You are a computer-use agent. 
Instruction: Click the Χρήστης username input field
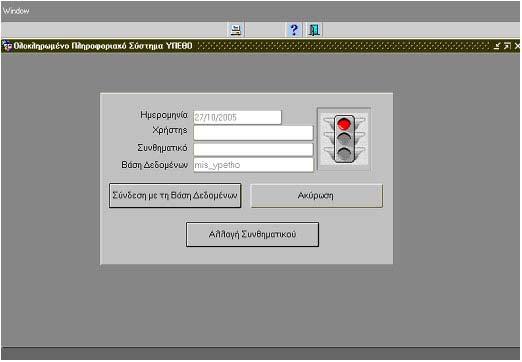coord(253,133)
